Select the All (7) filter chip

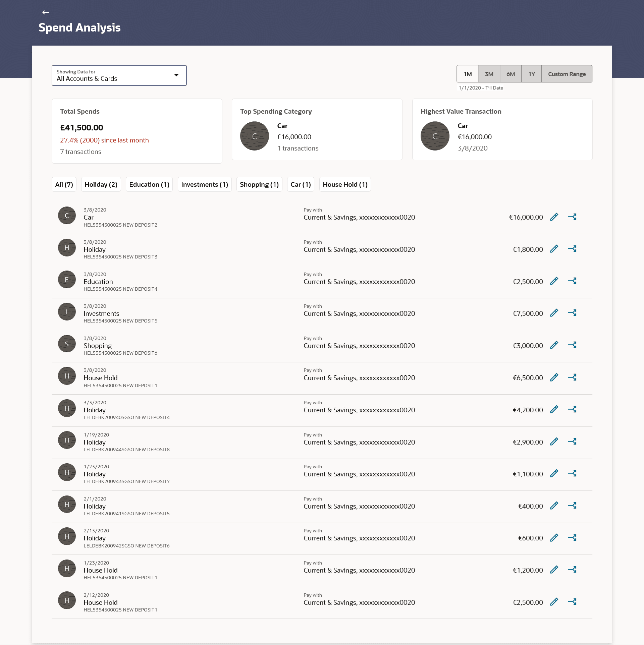point(64,185)
